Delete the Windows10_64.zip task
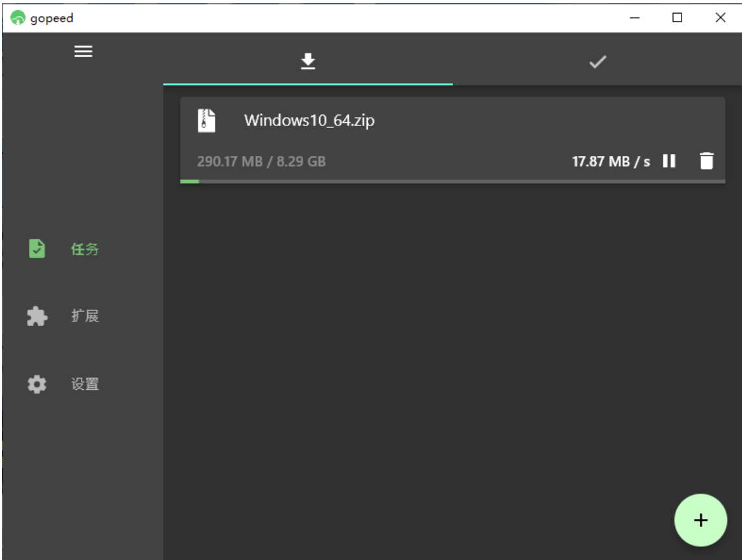This screenshot has height=560, width=742. point(706,161)
